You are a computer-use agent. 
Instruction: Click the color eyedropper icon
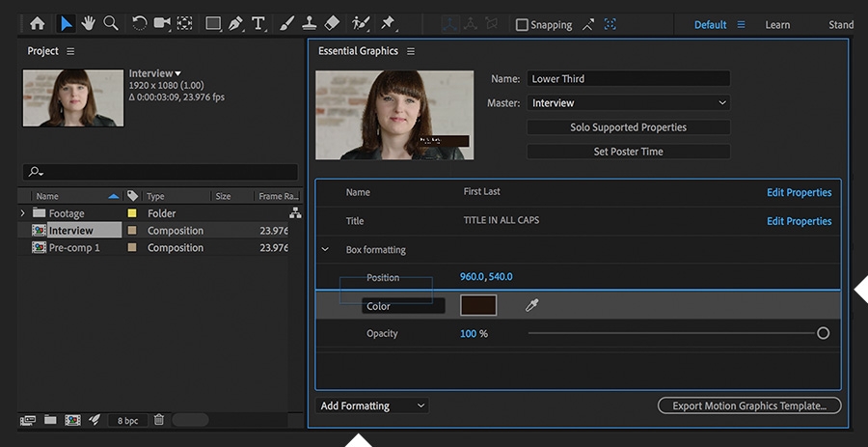click(x=531, y=305)
